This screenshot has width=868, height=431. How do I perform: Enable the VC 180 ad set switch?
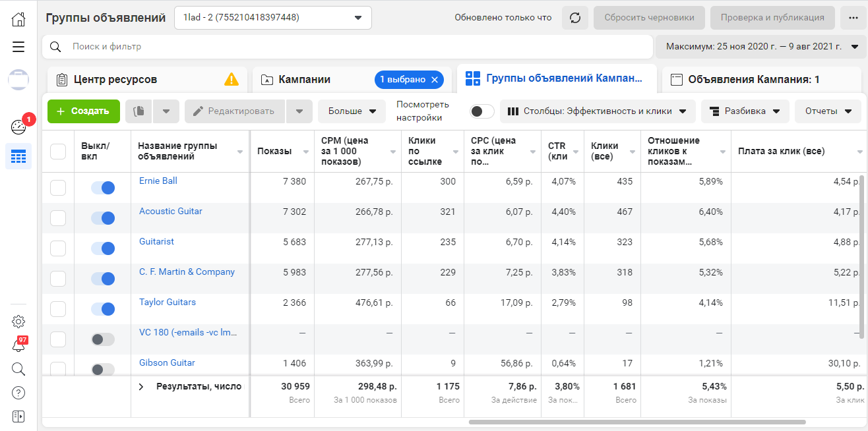[x=103, y=339]
